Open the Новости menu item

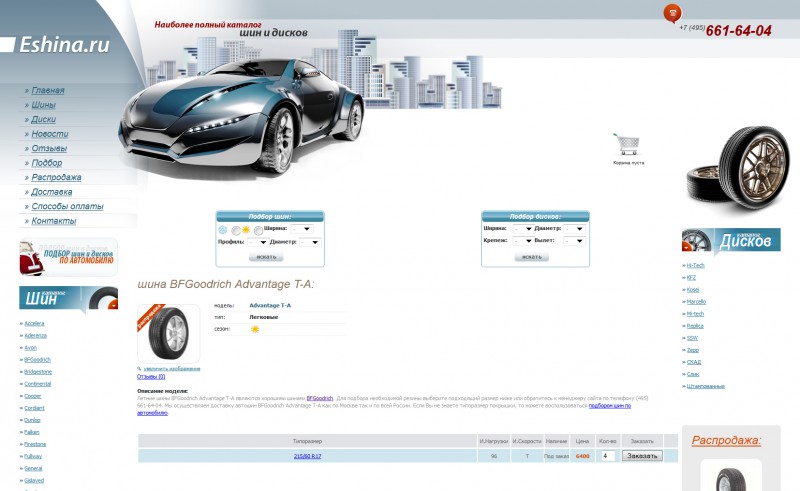(49, 134)
